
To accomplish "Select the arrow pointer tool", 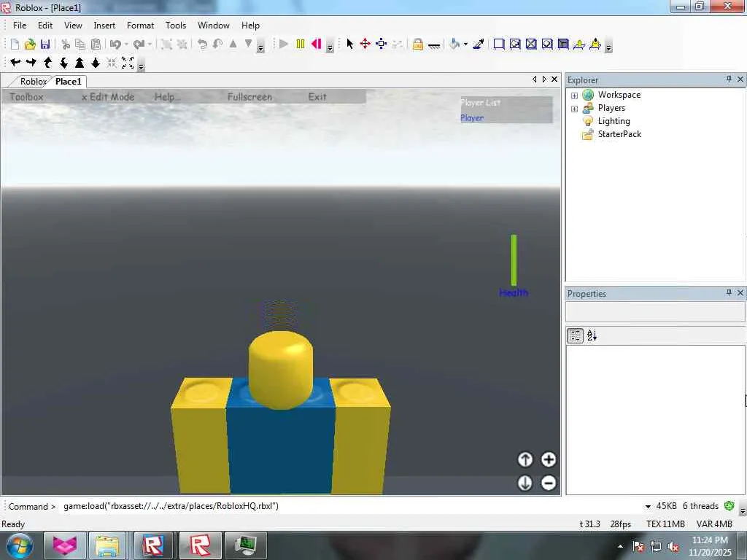I will [350, 44].
